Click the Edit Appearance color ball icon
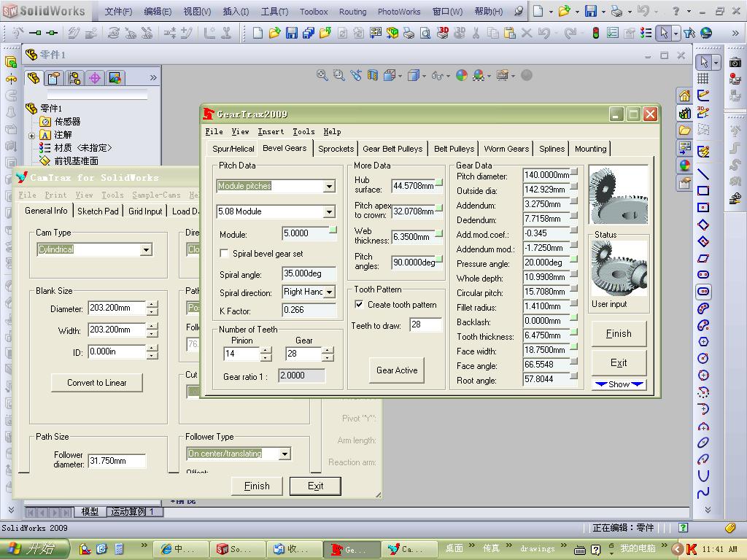The width and height of the screenshot is (747, 560). (462, 75)
